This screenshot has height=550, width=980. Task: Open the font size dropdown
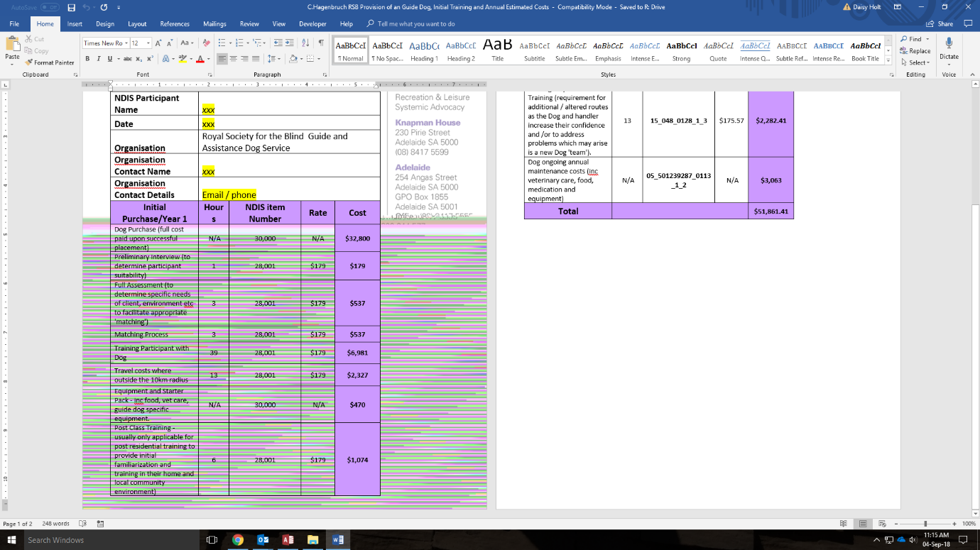tap(148, 43)
